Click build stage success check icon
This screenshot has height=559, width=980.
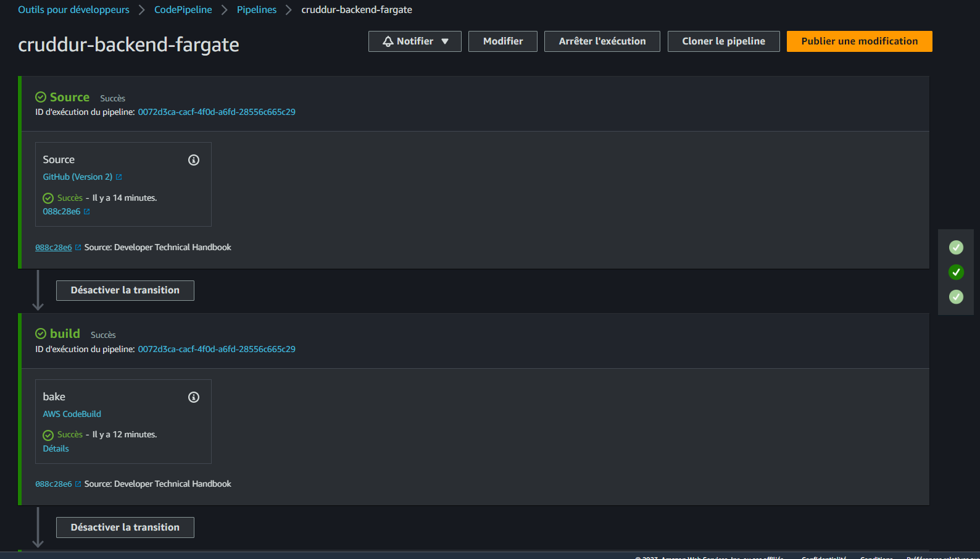point(41,334)
